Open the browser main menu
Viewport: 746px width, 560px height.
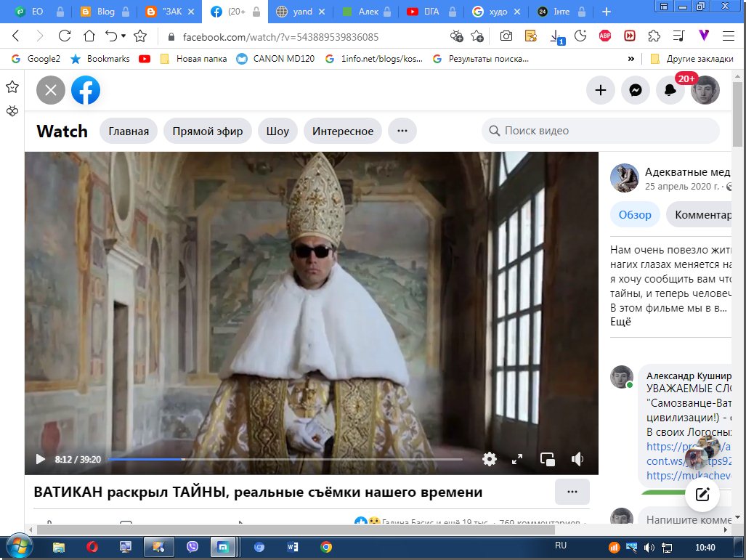click(x=729, y=36)
